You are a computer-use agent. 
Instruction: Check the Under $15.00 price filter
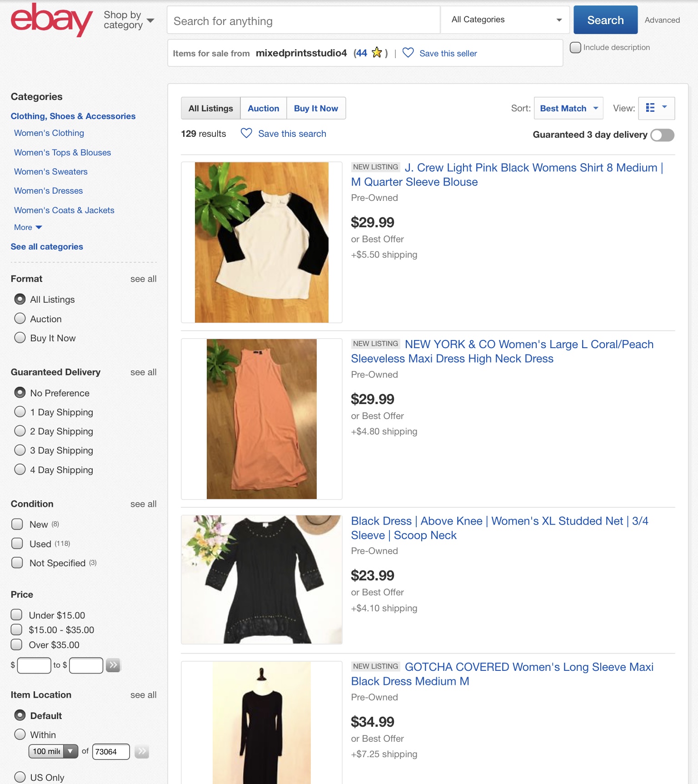click(16, 615)
